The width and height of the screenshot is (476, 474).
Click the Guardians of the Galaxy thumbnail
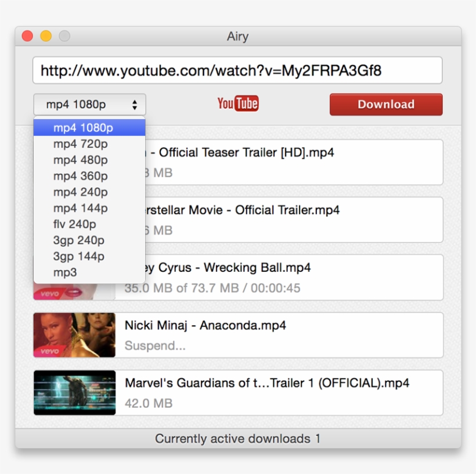[74, 393]
